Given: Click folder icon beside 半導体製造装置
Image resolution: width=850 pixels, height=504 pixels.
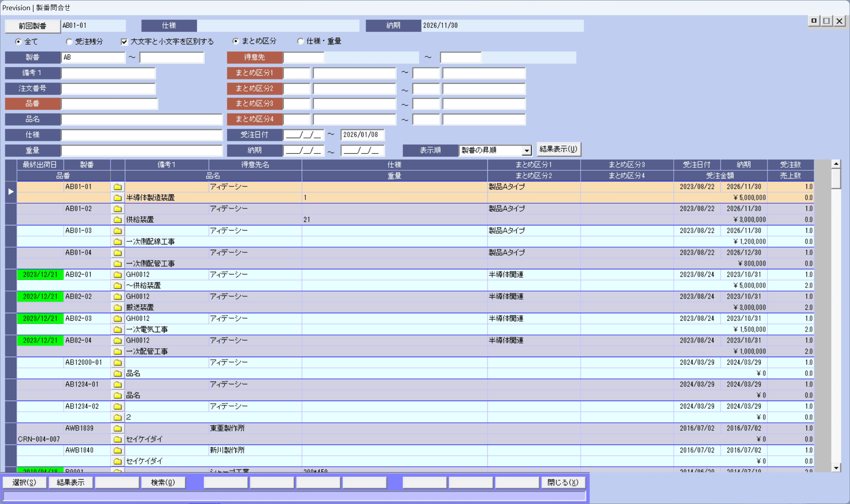Looking at the screenshot, I should click(x=118, y=198).
